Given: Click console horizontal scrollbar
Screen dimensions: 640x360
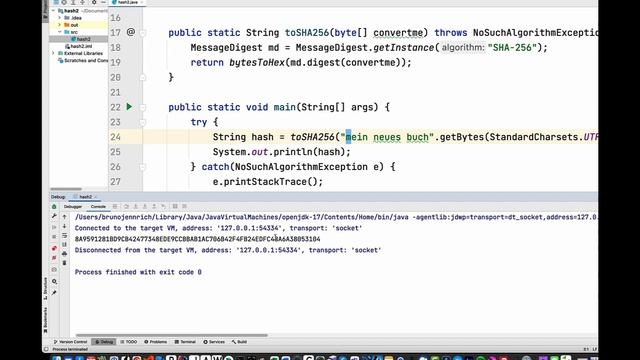Looking at the screenshot, I should (x=171, y=336).
